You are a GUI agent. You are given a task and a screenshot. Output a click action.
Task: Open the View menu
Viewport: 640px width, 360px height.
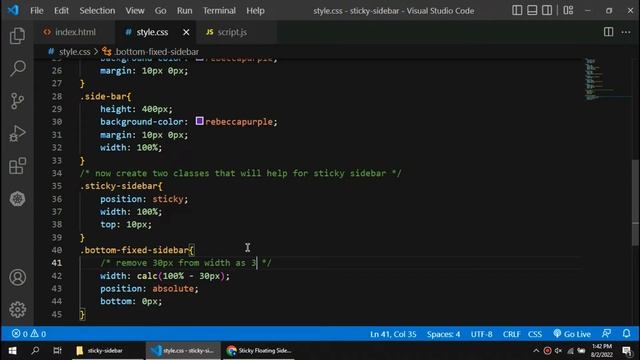click(x=135, y=11)
